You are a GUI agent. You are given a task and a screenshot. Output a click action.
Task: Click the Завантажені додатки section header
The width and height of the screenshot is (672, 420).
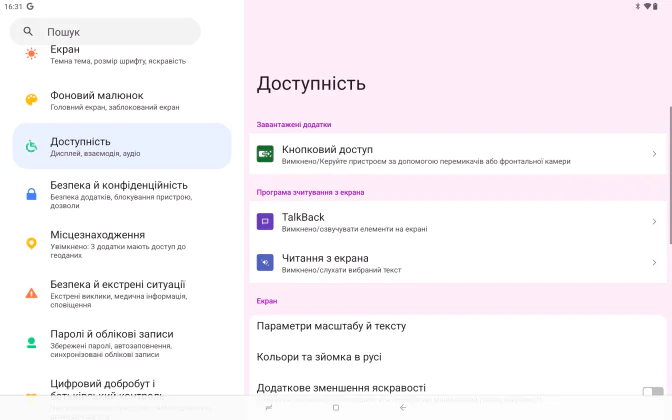(294, 125)
